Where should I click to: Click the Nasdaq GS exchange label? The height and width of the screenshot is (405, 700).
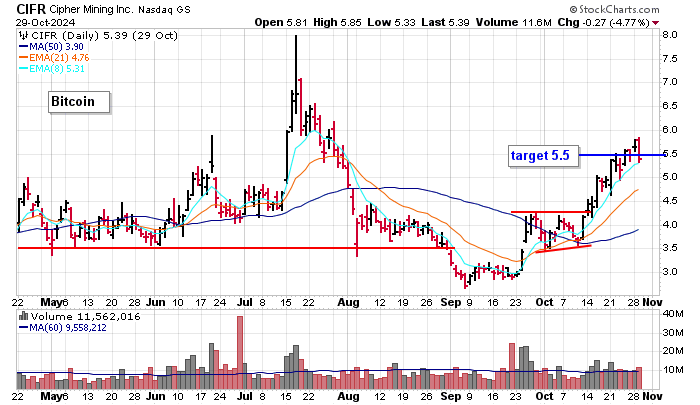click(164, 9)
